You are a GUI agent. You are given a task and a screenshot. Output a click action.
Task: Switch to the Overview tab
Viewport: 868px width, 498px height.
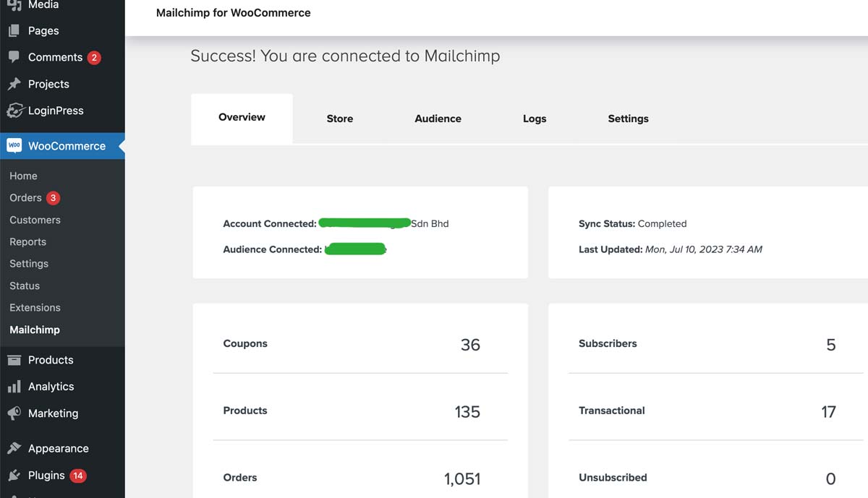242,119
